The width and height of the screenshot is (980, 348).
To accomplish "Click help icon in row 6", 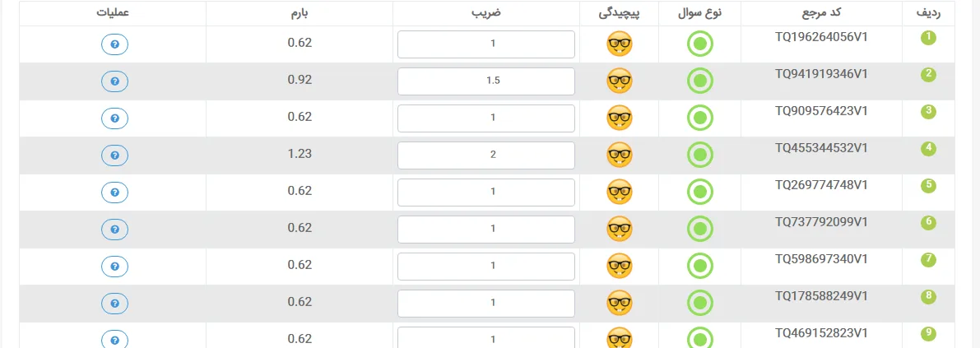I will pyautogui.click(x=114, y=230).
